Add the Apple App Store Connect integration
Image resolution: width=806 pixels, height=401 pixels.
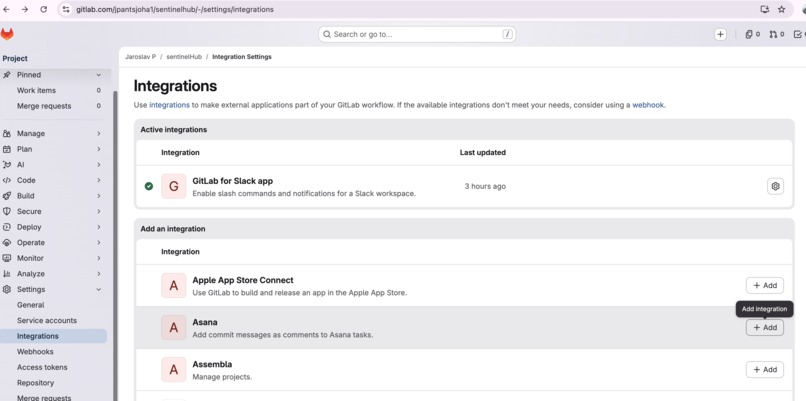765,285
